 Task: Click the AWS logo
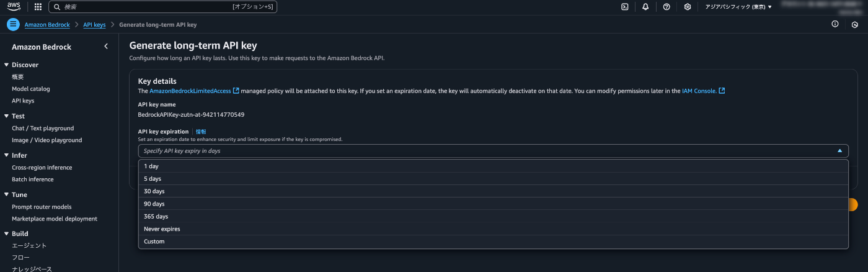pos(14,7)
